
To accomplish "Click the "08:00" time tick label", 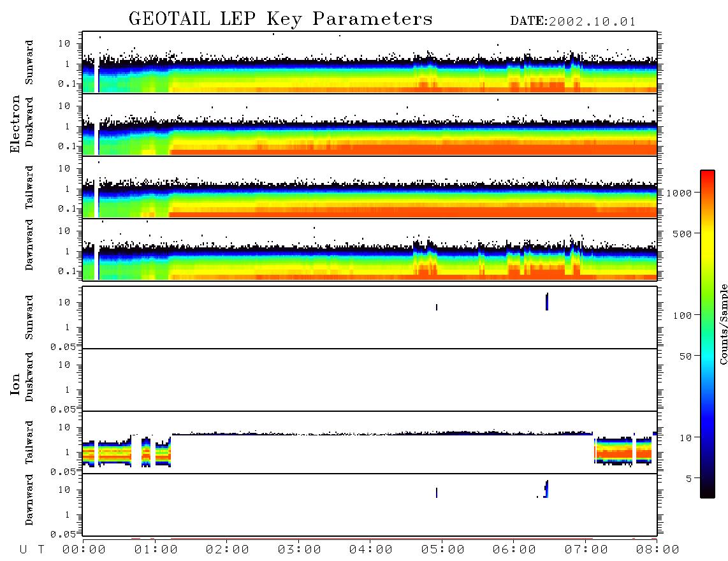I will coord(658,550).
